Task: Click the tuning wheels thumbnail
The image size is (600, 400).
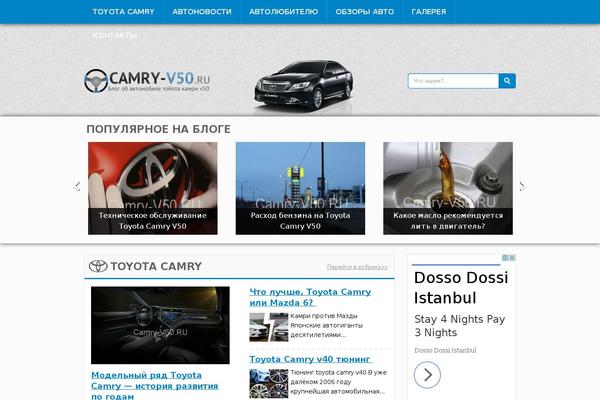Action: 269,384
